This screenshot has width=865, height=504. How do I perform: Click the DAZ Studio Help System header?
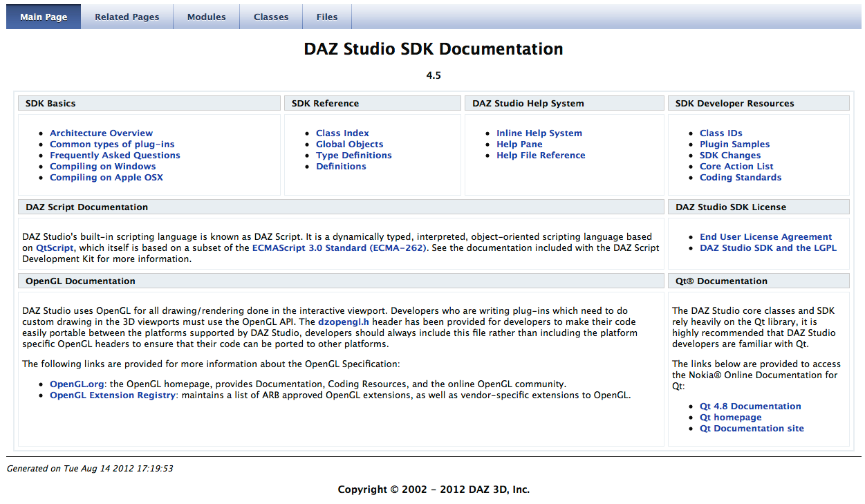(x=564, y=104)
